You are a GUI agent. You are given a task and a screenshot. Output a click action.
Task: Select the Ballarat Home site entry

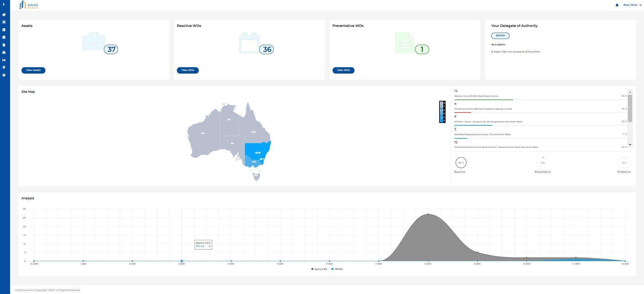[x=476, y=96]
